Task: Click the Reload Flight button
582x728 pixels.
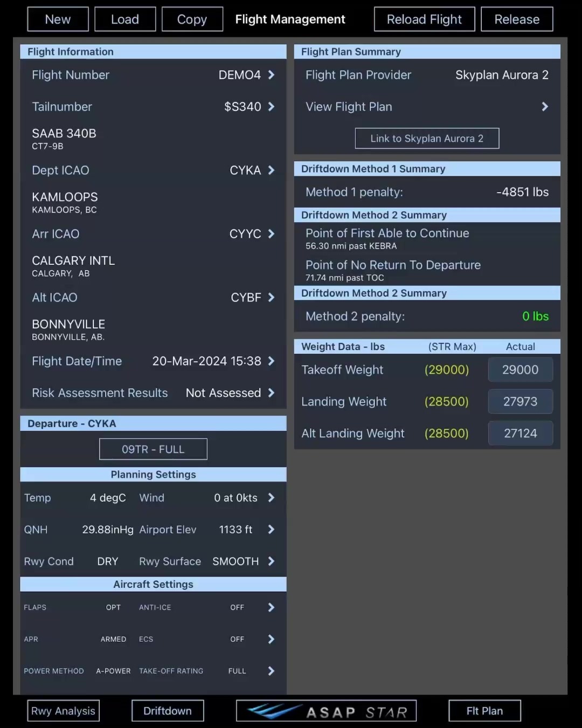Action: click(x=424, y=19)
